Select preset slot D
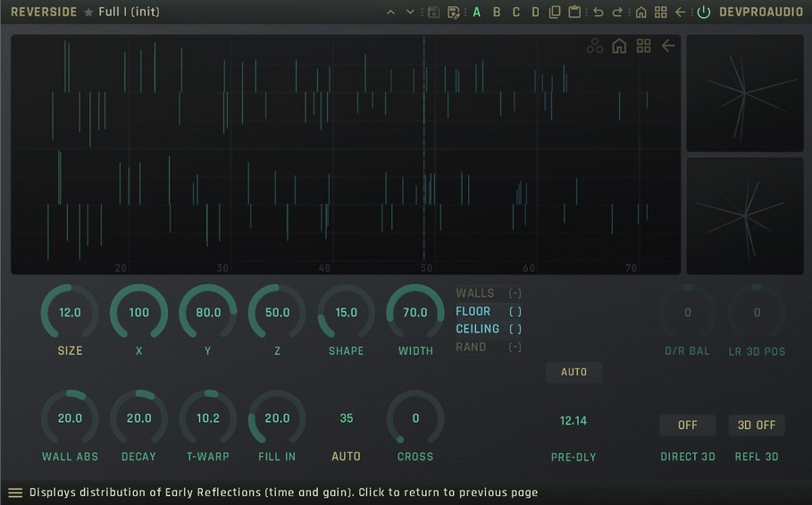 535,12
